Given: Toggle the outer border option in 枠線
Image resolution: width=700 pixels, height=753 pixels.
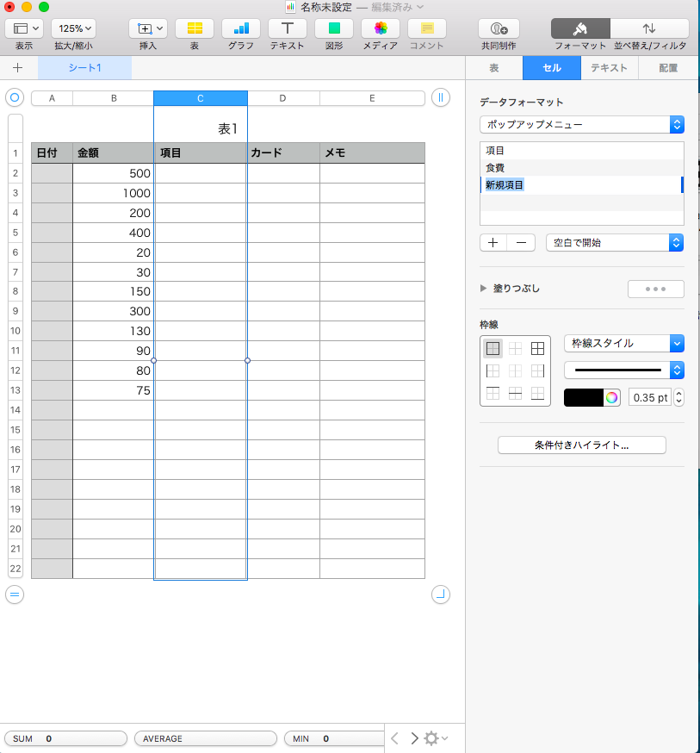Looking at the screenshot, I should pos(493,348).
